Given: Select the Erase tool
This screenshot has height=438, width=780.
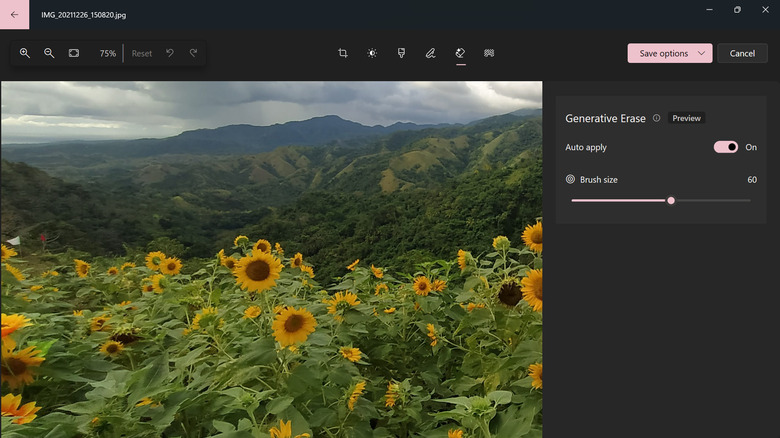Looking at the screenshot, I should [x=460, y=53].
